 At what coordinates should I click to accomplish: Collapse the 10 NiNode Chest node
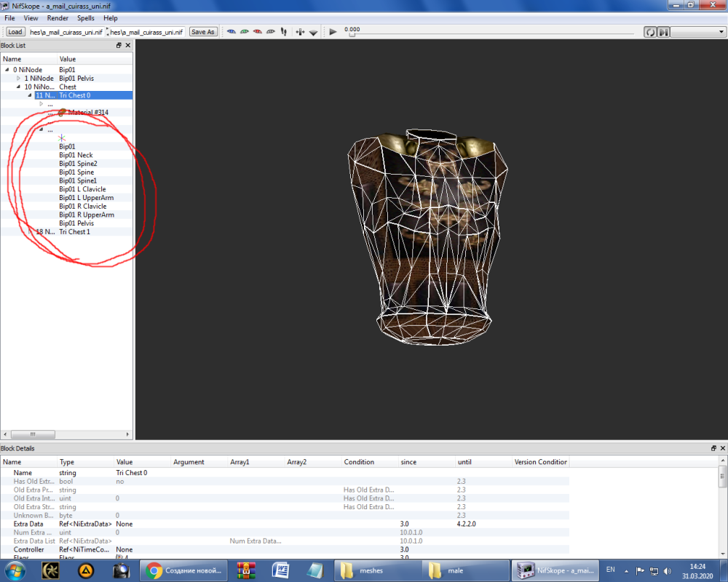[19, 87]
